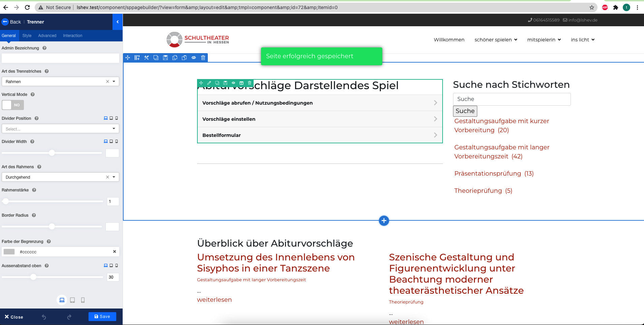Switch to the Style tab

coord(27,36)
